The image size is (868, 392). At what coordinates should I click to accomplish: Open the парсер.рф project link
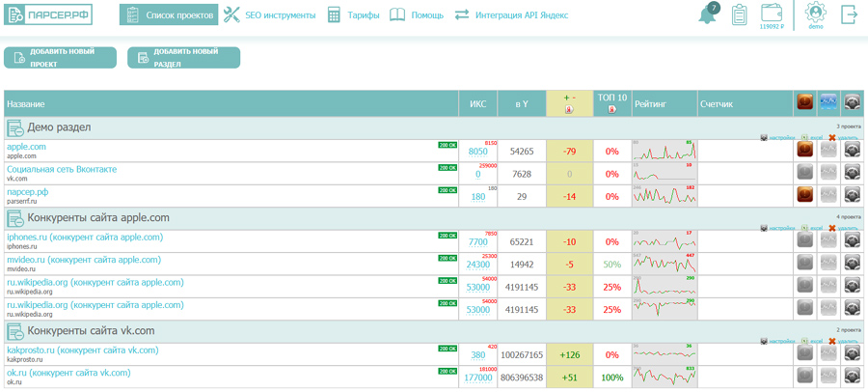tap(28, 192)
